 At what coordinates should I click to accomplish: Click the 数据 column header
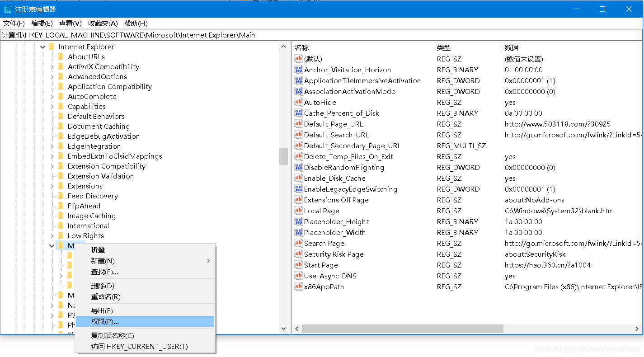pyautogui.click(x=572, y=47)
